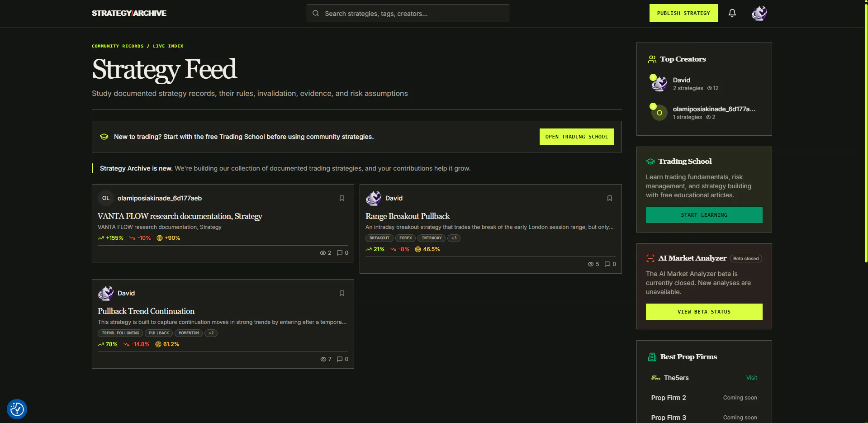Click the cookie preferences icon
Viewport: 868px width, 423px height.
[17, 409]
